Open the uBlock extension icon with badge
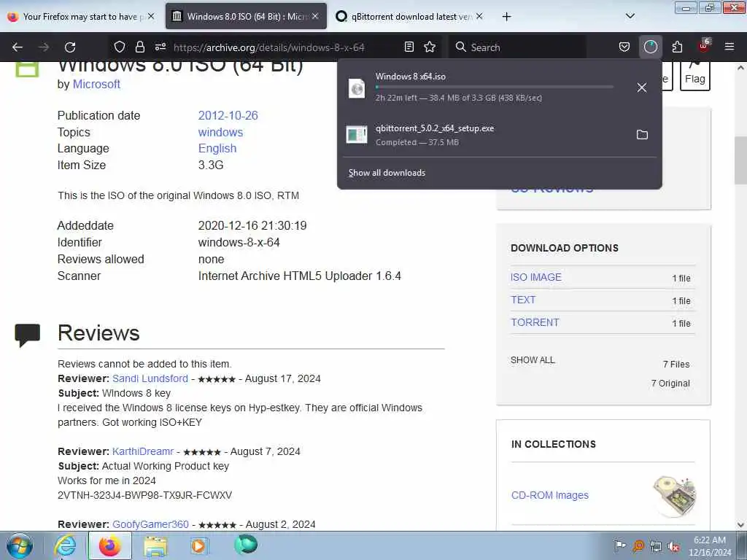 704,46
